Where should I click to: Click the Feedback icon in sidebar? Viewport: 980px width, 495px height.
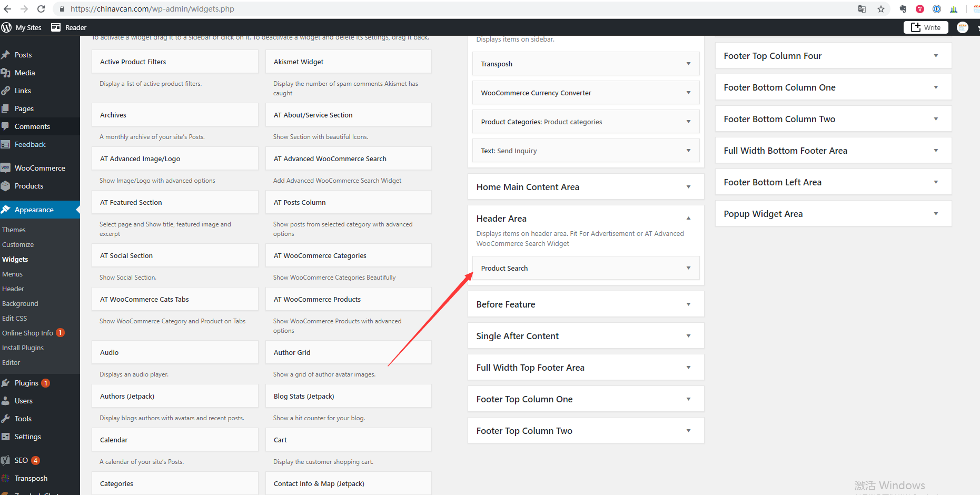pos(6,144)
